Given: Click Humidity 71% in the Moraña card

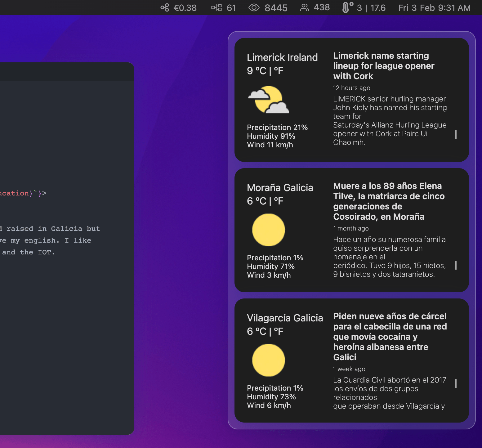Looking at the screenshot, I should tap(271, 267).
